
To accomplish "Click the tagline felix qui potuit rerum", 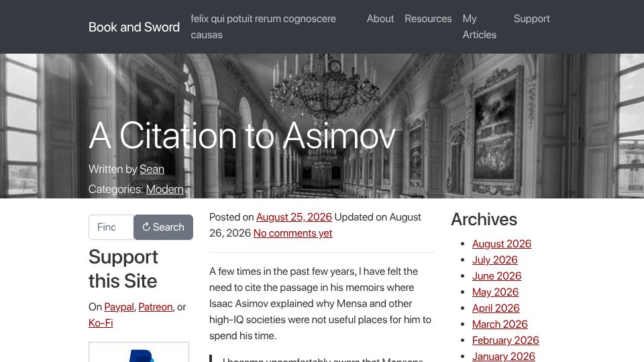I will click(x=263, y=27).
